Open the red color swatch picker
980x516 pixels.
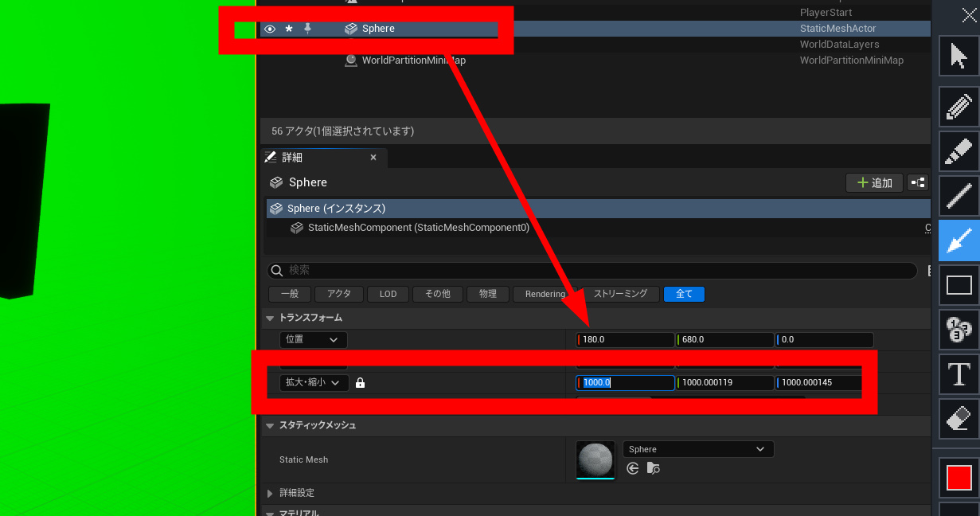(x=959, y=478)
